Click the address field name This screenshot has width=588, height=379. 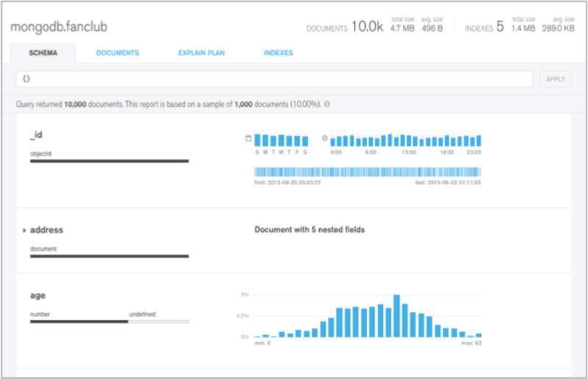click(46, 230)
